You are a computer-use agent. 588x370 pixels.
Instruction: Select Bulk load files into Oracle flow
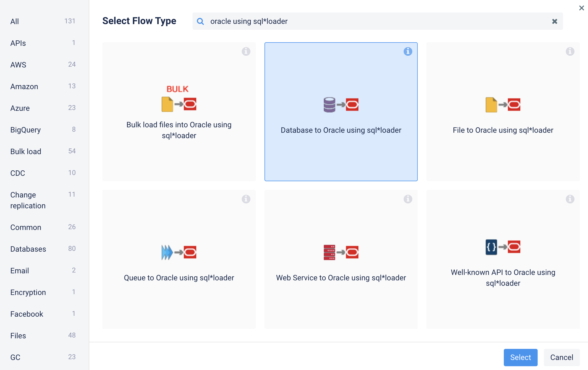[x=179, y=112]
